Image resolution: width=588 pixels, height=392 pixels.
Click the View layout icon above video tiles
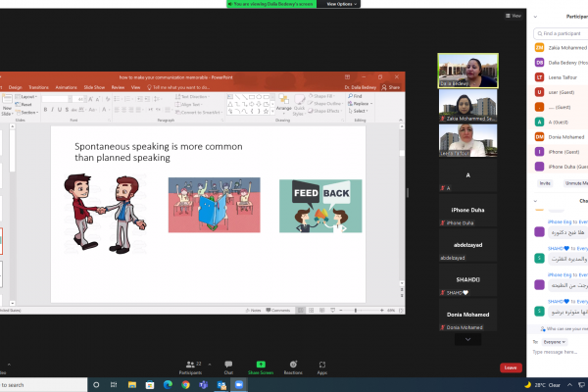513,16
